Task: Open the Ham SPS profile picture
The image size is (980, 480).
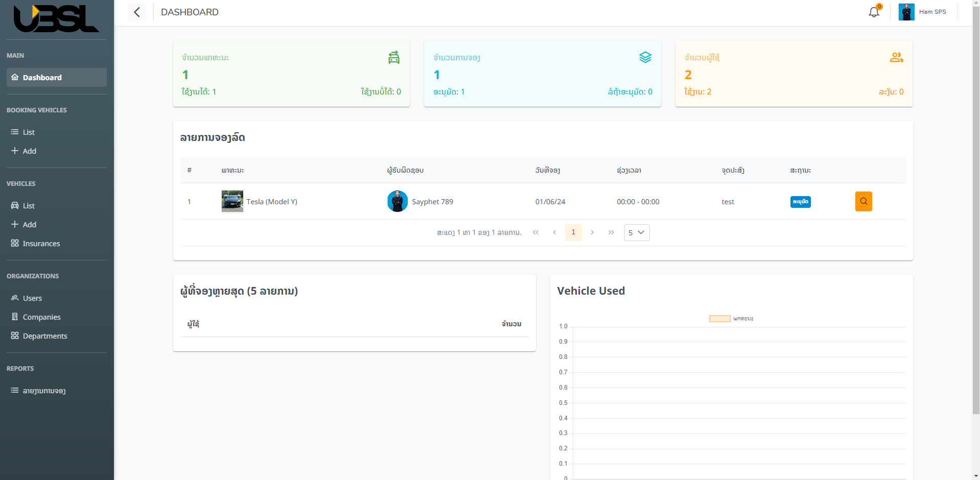Action: click(x=906, y=11)
